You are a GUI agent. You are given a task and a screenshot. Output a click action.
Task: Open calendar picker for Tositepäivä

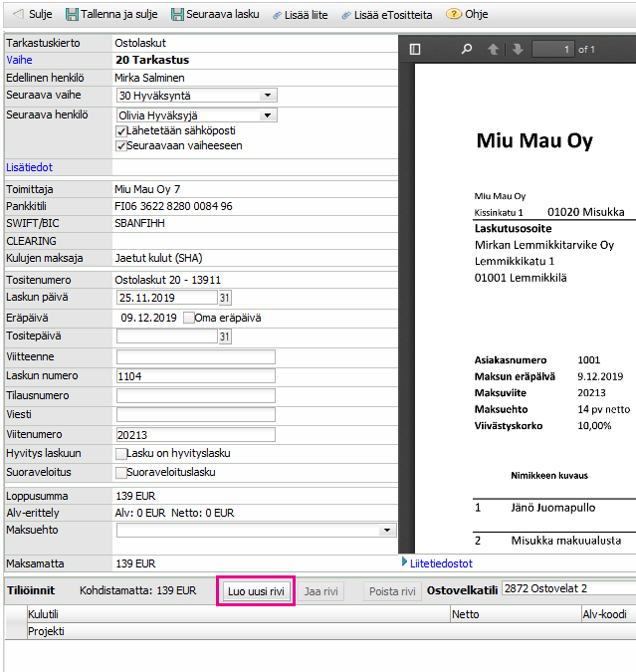click(x=225, y=336)
